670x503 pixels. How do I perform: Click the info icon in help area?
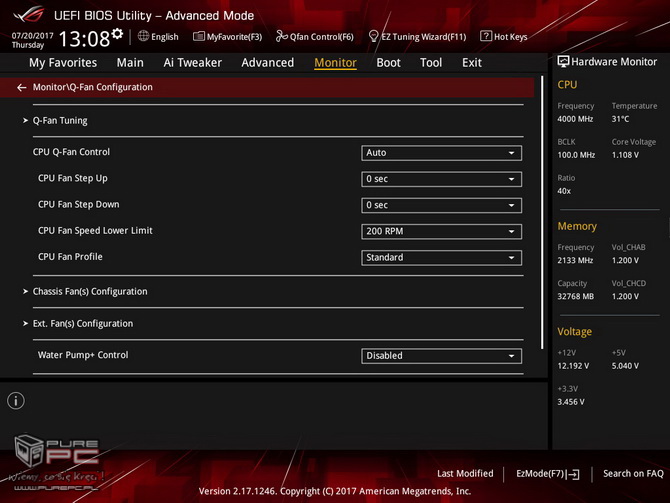pyautogui.click(x=16, y=401)
